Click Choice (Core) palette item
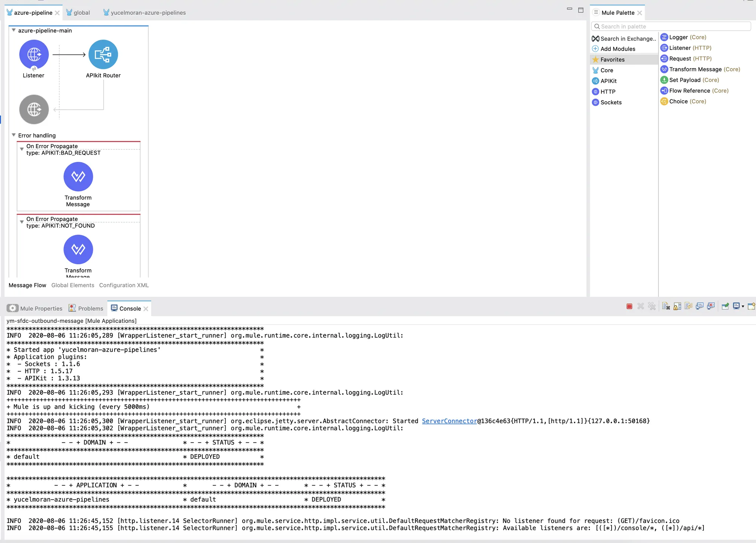Image resolution: width=756 pixels, height=543 pixels. pos(683,101)
